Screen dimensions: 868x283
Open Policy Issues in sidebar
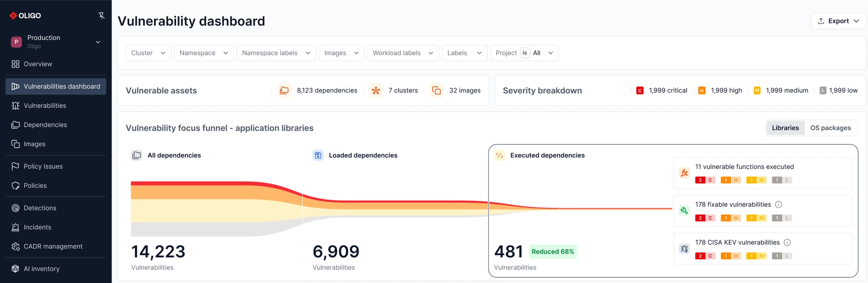56,166
